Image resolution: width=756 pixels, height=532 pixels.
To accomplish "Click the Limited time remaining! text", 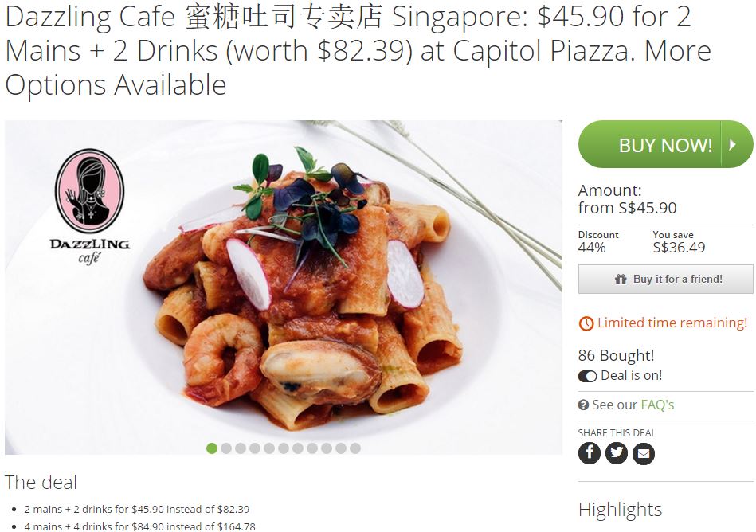I will point(672,323).
